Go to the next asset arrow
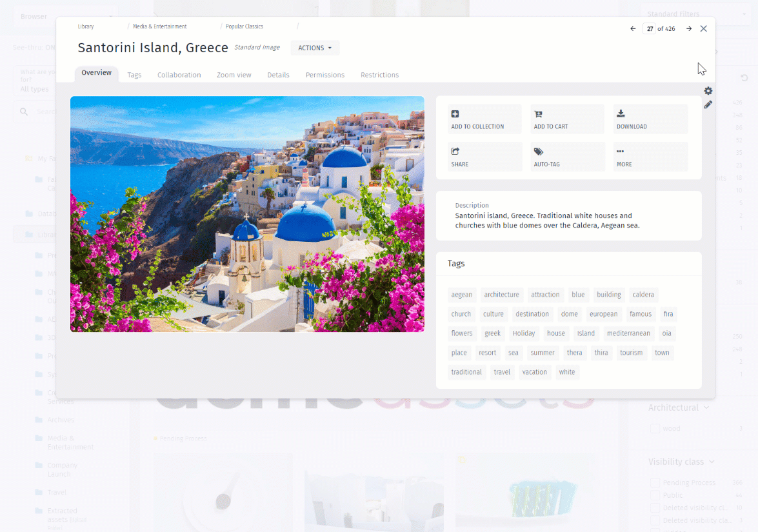758x532 pixels. point(689,28)
